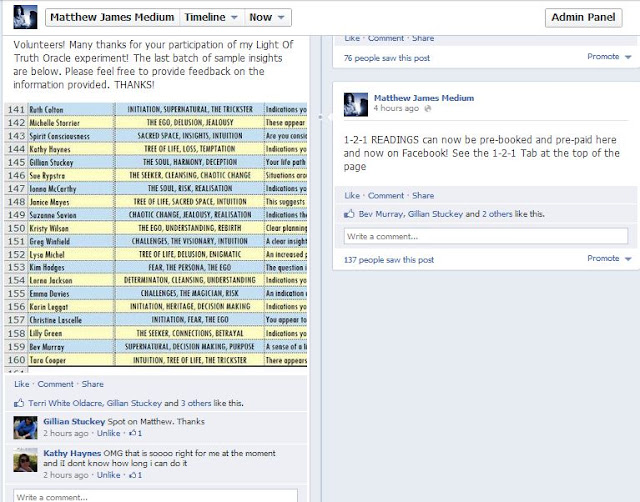This screenshot has width=640, height=502.
Task: Click the page profile picture in header
Action: 25,17
